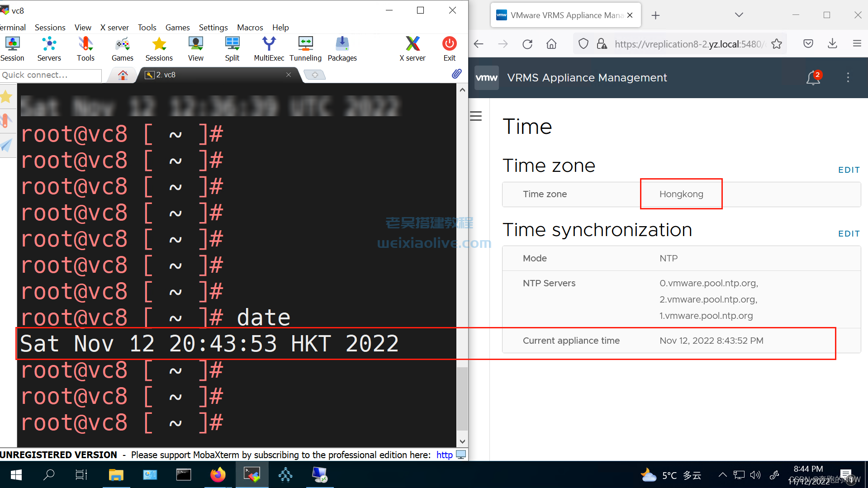868x488 pixels.
Task: Show hidden system tray icons
Action: [722, 475]
